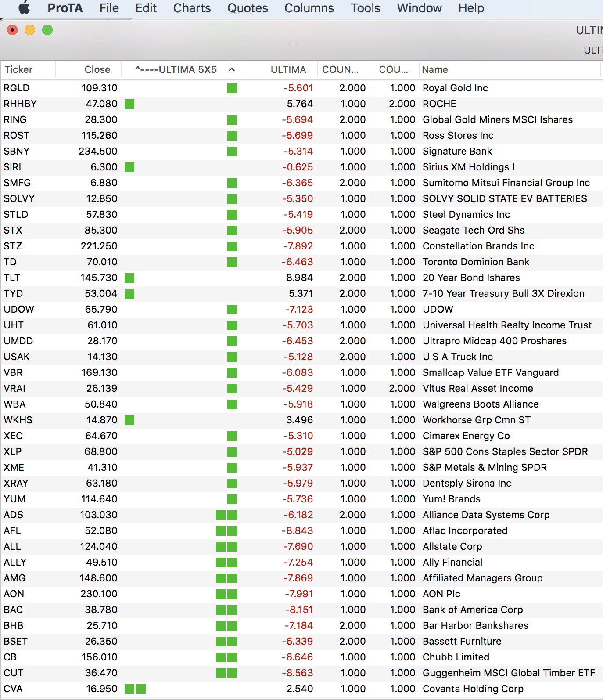Select the XME ticker cell
This screenshot has height=700, width=603.
[14, 467]
